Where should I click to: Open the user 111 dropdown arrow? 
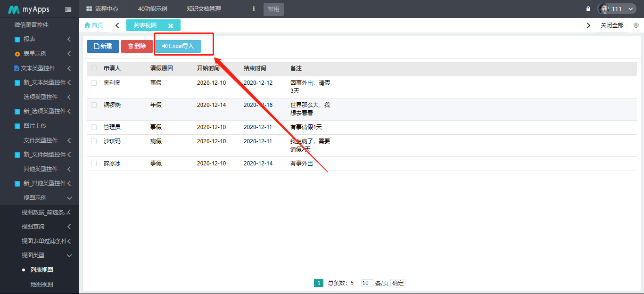[x=632, y=9]
